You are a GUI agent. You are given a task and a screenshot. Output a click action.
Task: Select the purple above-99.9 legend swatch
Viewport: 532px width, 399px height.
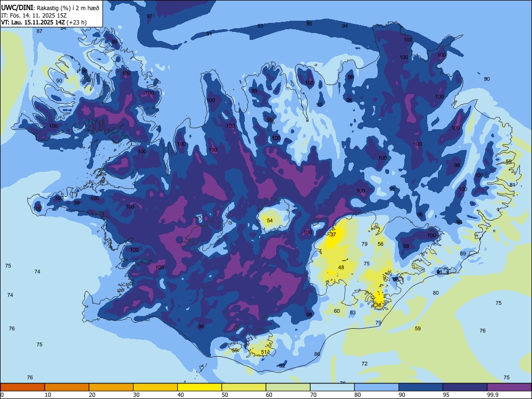point(509,387)
